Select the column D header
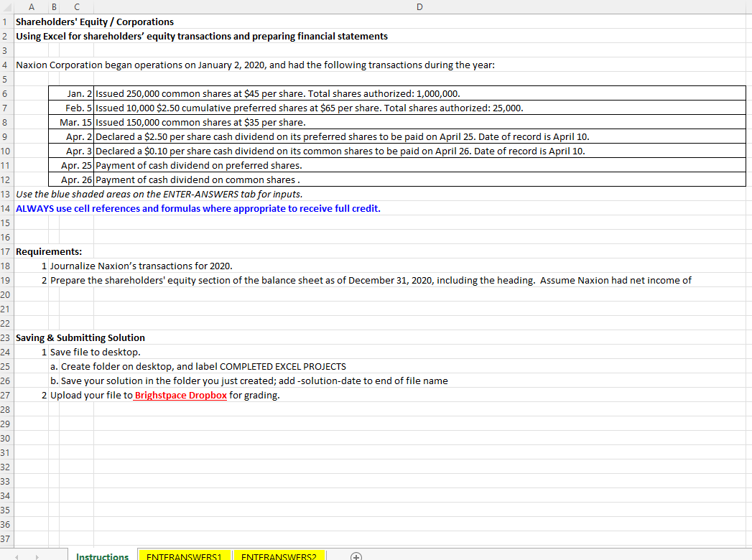Image resolution: width=752 pixels, height=560 pixels. click(419, 6)
